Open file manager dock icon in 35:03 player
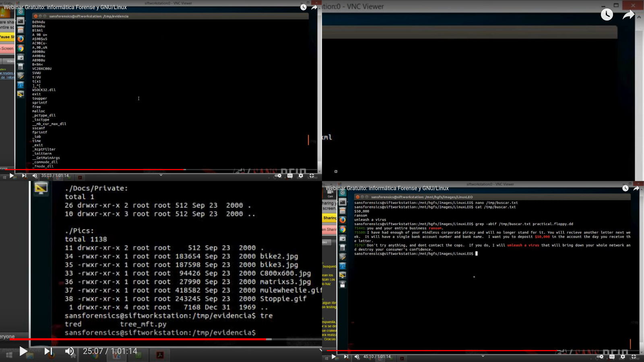Screen dimensions: 644x362 click(21, 30)
